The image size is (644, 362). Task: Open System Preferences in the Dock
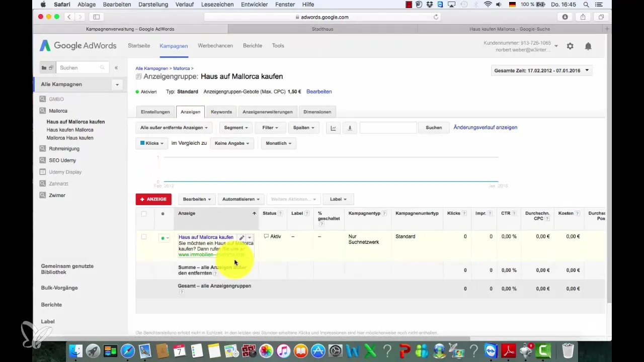tap(335, 350)
